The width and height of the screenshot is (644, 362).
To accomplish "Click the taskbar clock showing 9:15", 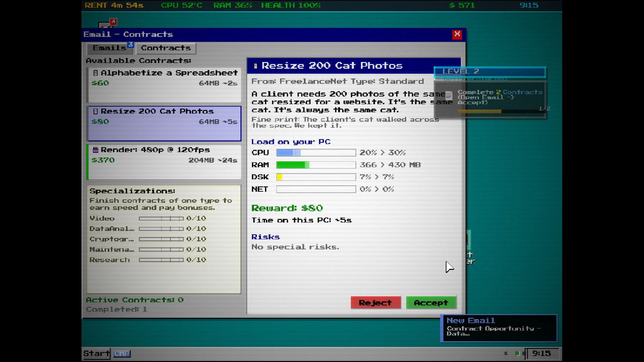I will (x=542, y=353).
